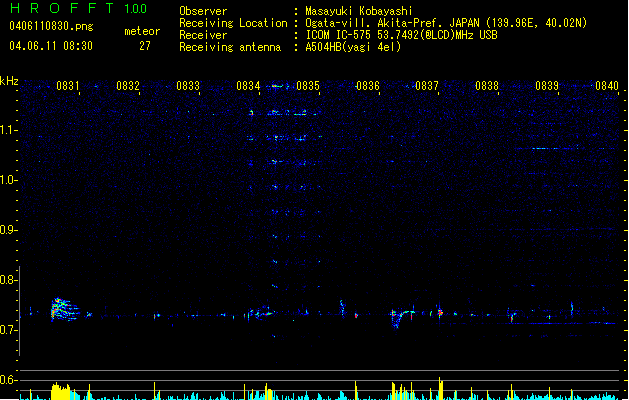Click the Observer name Masayuki Kobayashi

click(359, 11)
